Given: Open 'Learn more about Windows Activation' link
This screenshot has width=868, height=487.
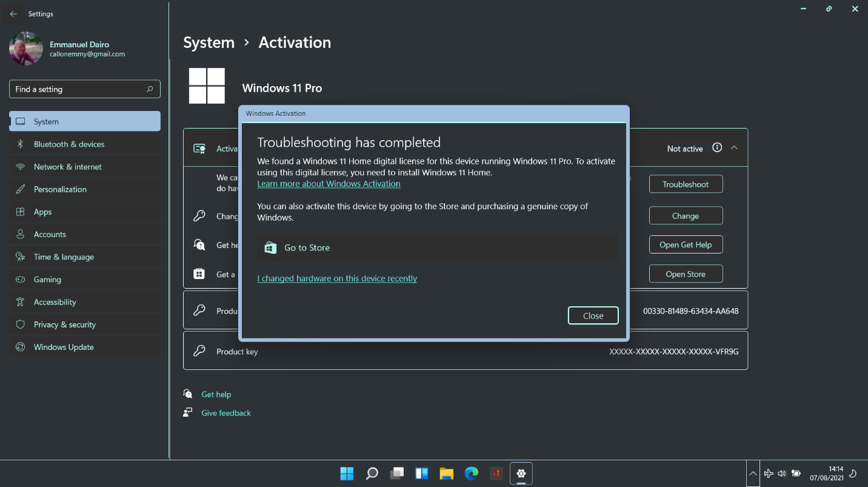Looking at the screenshot, I should 329,184.
